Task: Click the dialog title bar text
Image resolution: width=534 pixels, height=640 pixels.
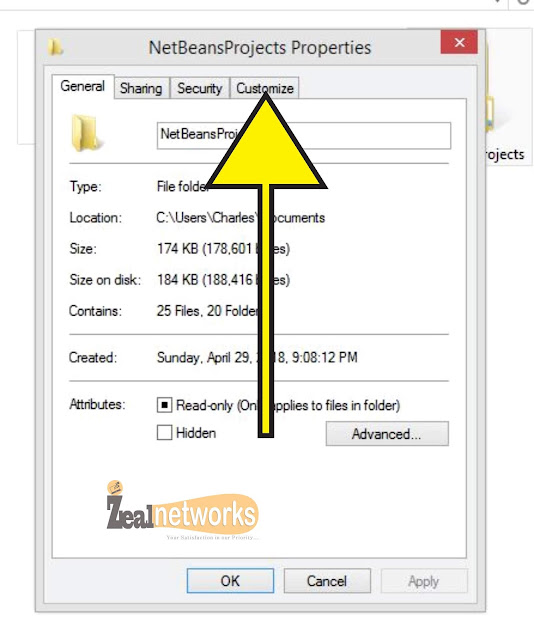Action: tap(260, 48)
